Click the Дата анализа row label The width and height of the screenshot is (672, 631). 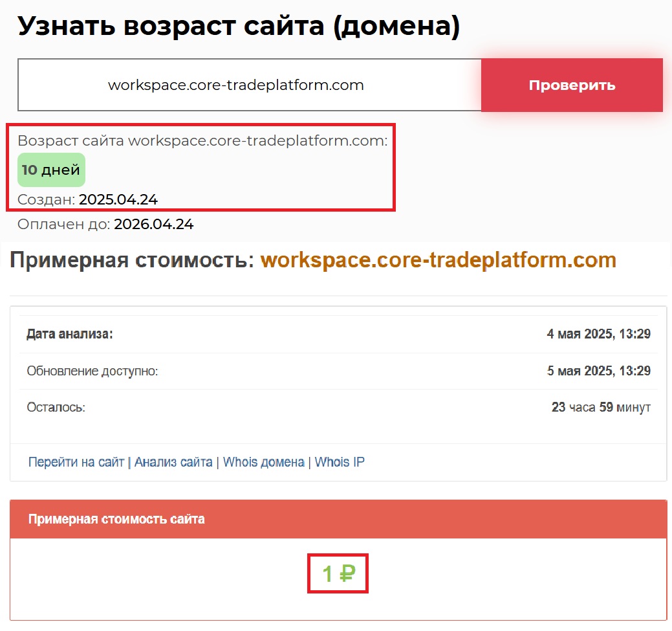[70, 335]
